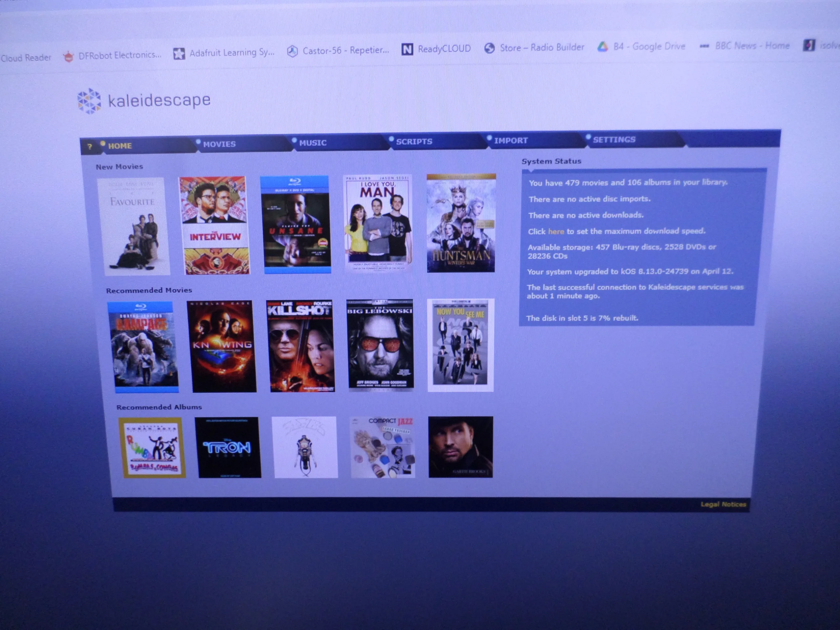840x630 pixels.
Task: Click 'Available storage: 457 Blu-ray discs' text
Action: (x=622, y=251)
